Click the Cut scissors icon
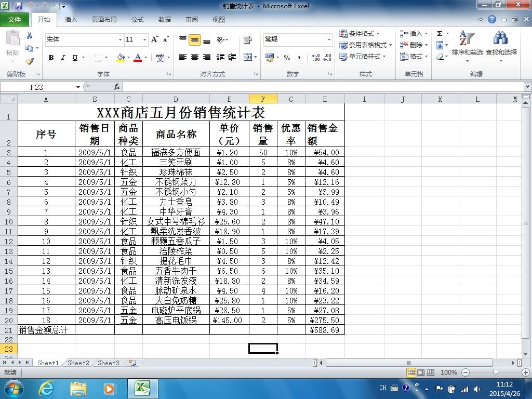Image resolution: width=532 pixels, height=399 pixels. click(30, 36)
